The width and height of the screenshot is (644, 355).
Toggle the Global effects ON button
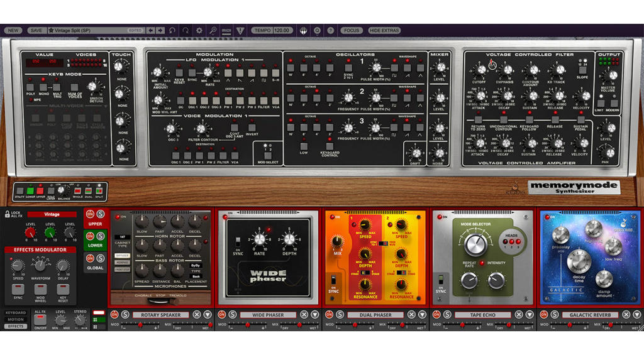(x=90, y=258)
